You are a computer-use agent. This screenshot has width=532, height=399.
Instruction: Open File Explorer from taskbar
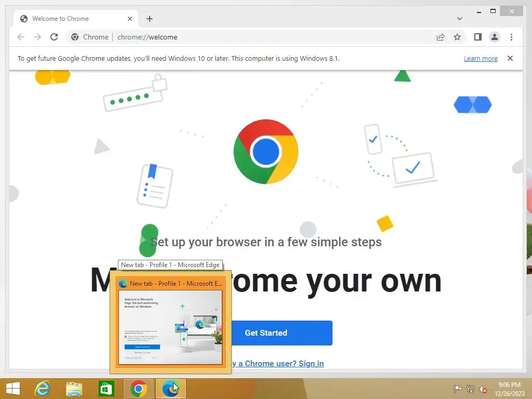74,389
